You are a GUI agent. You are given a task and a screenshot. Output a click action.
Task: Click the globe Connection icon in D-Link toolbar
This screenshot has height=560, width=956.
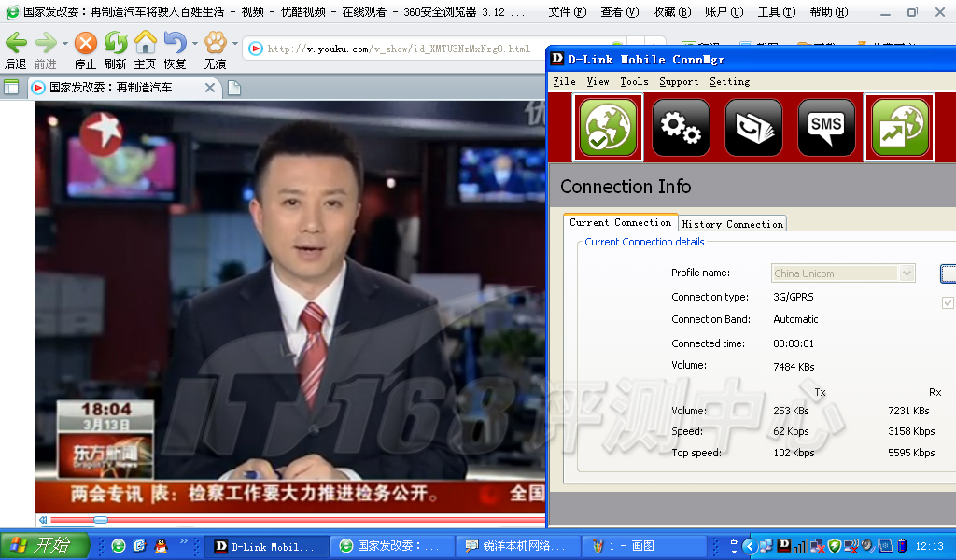point(608,128)
